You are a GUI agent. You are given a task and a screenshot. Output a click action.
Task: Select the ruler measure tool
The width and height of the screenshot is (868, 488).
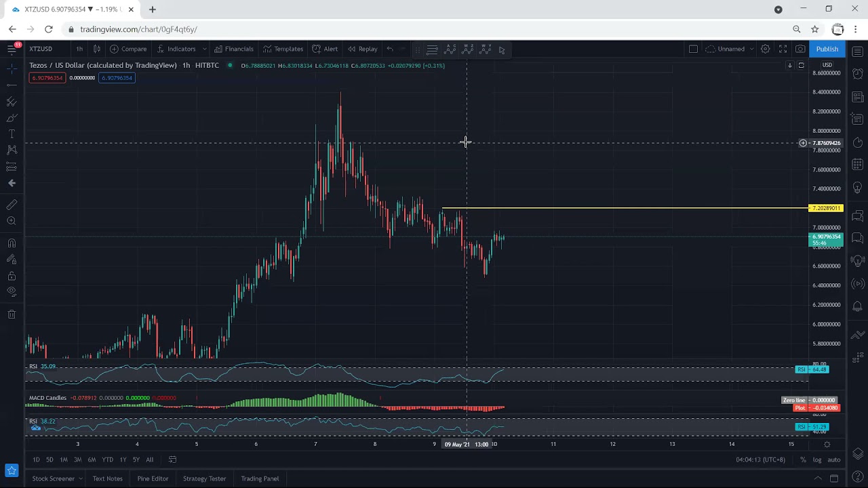click(x=12, y=205)
